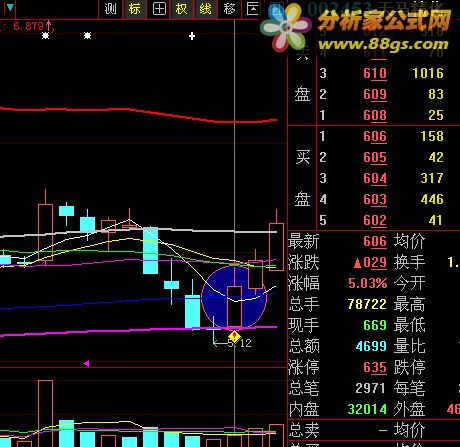Toggle the 标 toolbar button
Image resolution: width=460 pixels, height=447 pixels.
134,9
